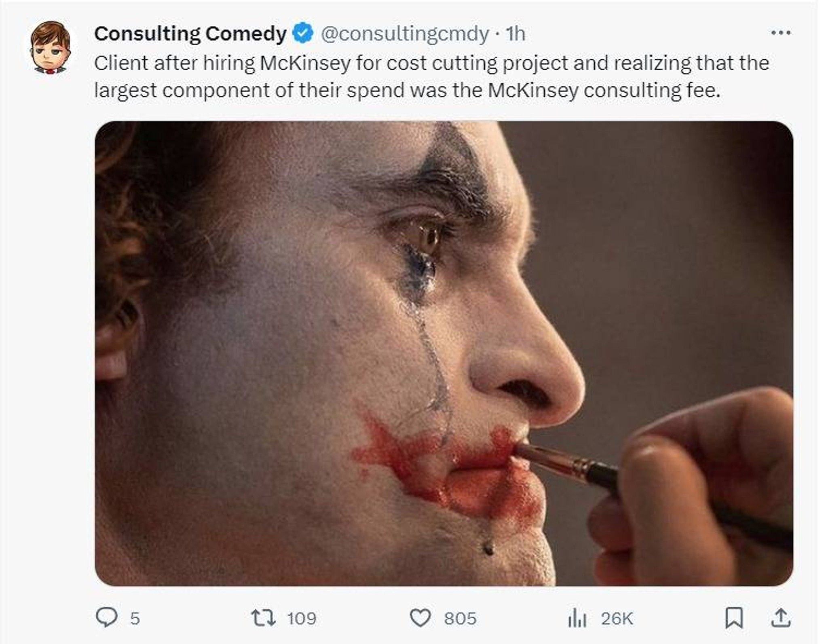Click the blue verified badge
This screenshot has height=644, width=828.
(x=303, y=34)
